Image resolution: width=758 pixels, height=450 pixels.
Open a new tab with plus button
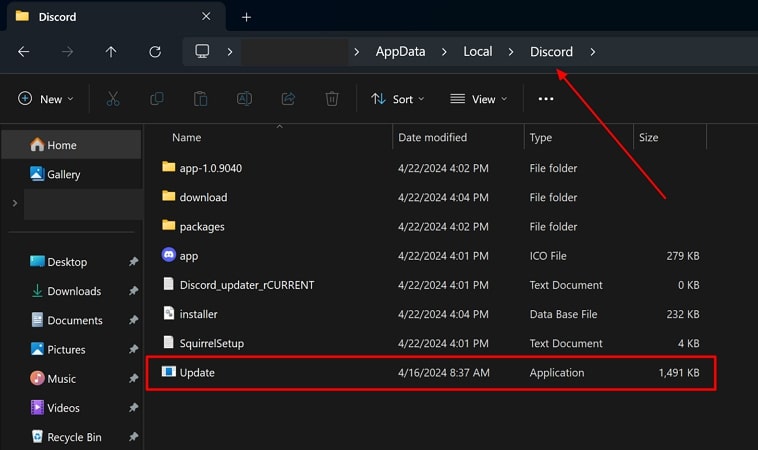pos(246,17)
